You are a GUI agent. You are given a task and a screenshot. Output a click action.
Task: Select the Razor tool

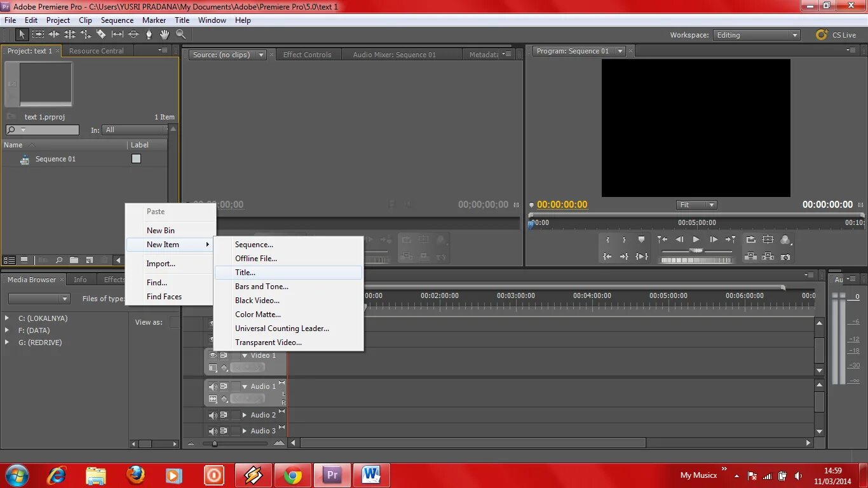pos(101,34)
